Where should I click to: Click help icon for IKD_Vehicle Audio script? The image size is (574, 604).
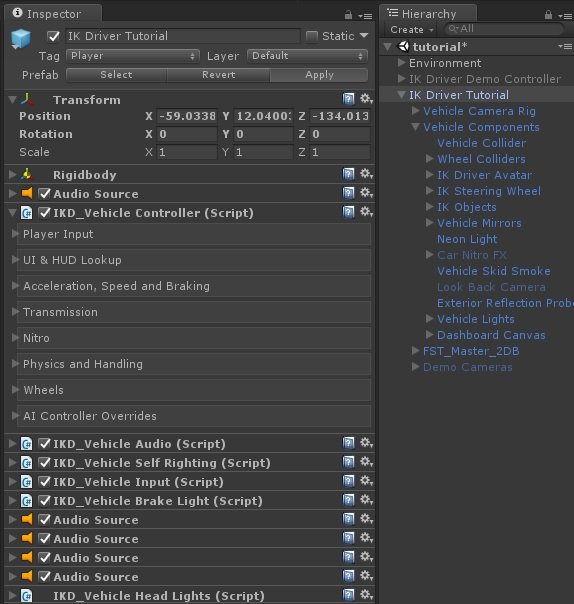[348, 443]
